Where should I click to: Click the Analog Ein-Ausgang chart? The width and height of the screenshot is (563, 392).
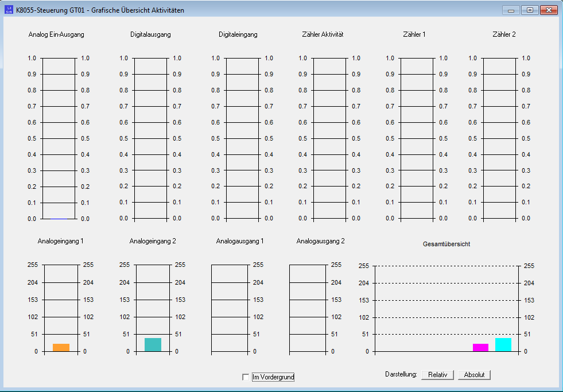59,138
